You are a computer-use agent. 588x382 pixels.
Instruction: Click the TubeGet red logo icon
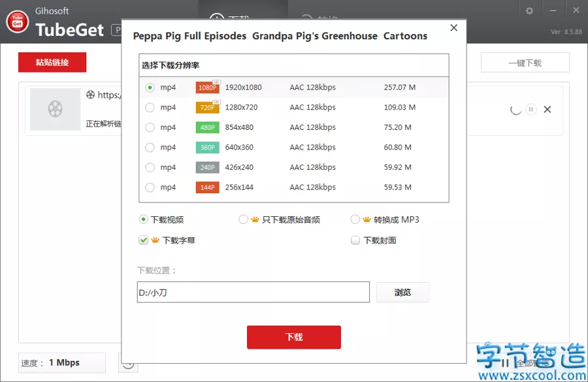(17, 22)
